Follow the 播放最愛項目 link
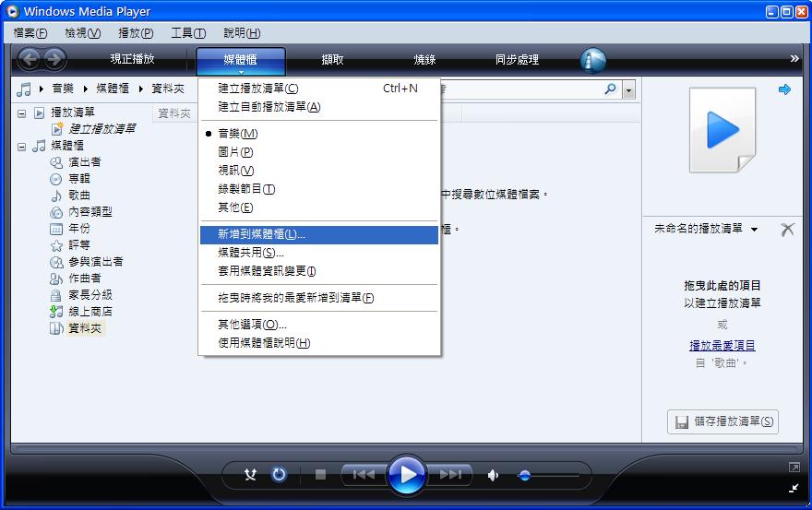Screen dimensions: 812x510 (722, 345)
